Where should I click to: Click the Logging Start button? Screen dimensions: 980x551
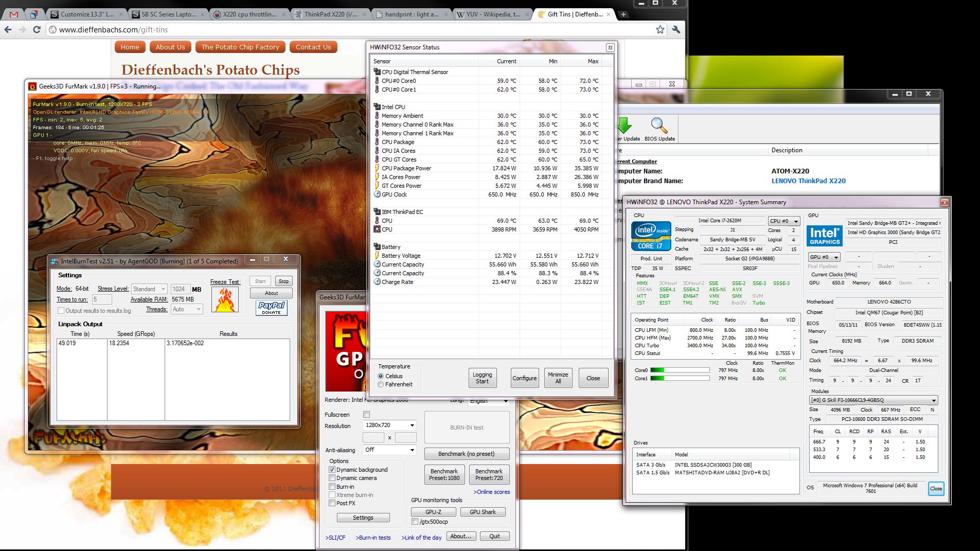pyautogui.click(x=482, y=378)
